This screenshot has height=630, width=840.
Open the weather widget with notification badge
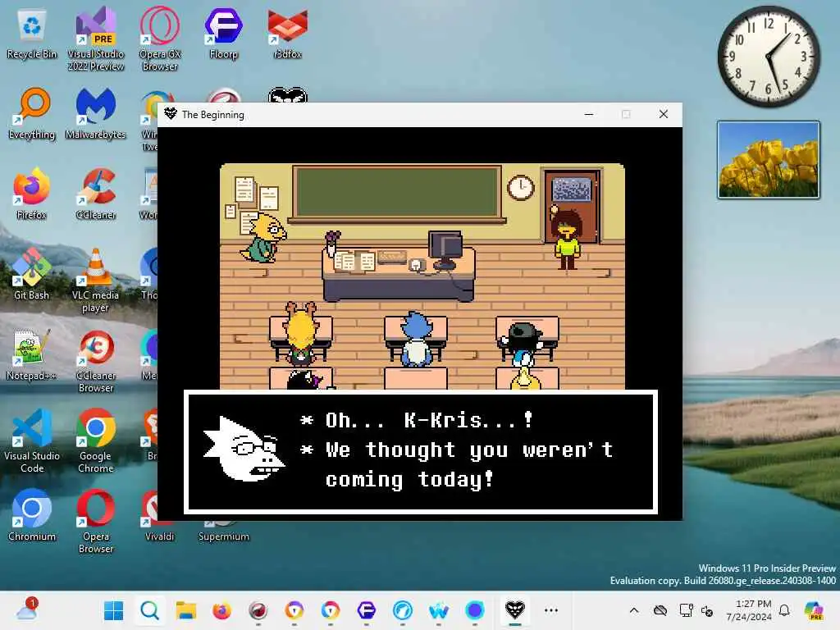coord(27,609)
